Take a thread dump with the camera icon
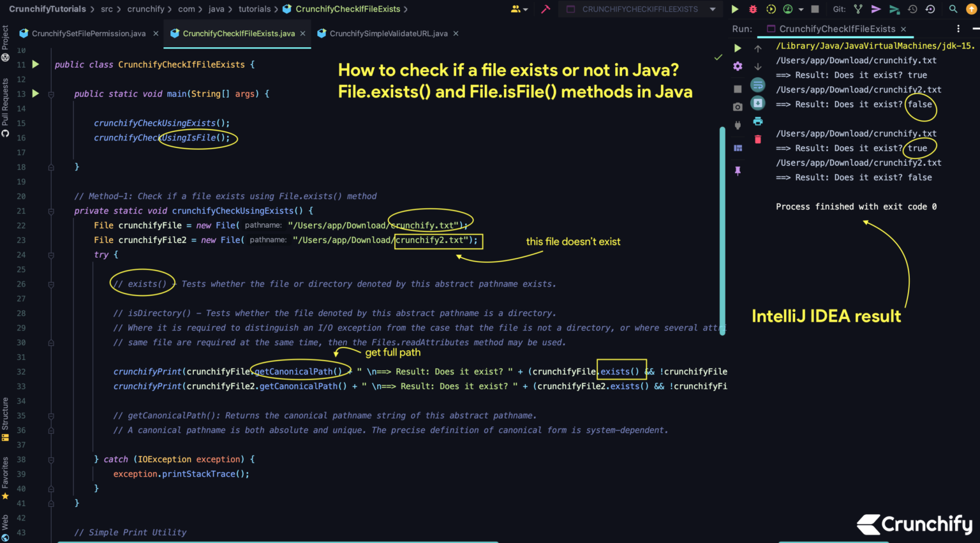 738,105
